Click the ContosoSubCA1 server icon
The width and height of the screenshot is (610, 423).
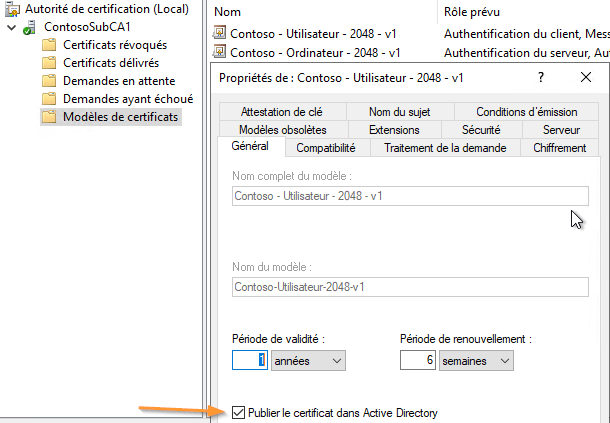click(29, 27)
